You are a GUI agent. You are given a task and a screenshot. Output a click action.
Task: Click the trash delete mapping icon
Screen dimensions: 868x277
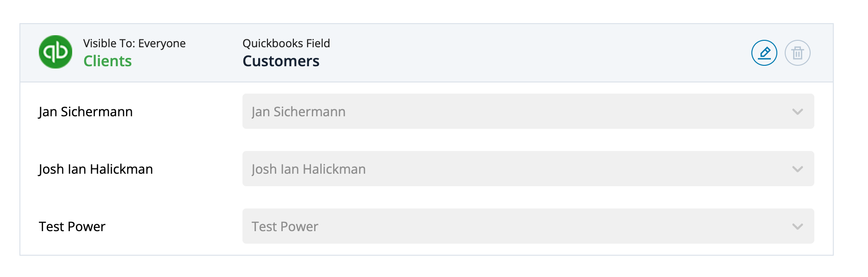(798, 53)
